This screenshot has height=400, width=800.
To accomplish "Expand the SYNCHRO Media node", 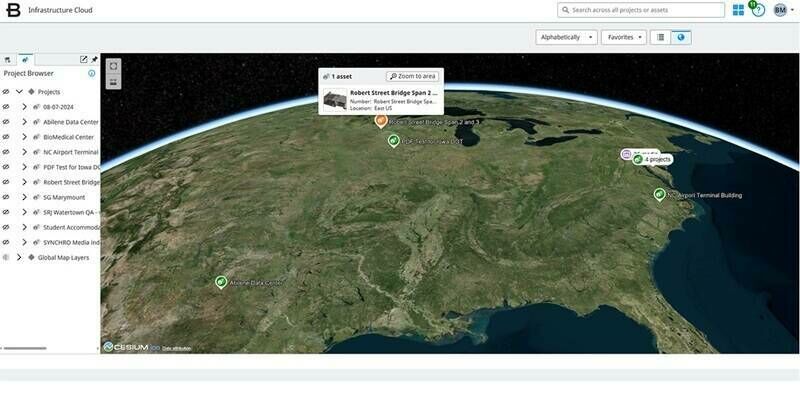I will (x=24, y=242).
